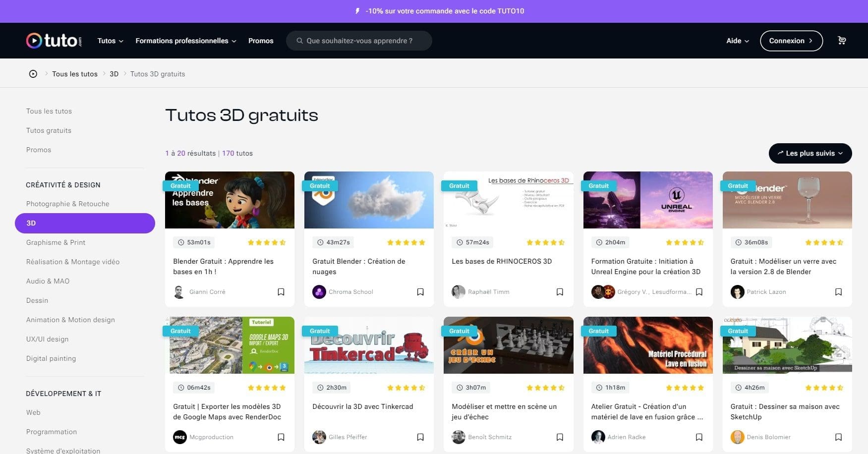Image resolution: width=868 pixels, height=454 pixels.
Task: Bookmark Dessiner sa maison avec SketchUp
Action: 838,437
